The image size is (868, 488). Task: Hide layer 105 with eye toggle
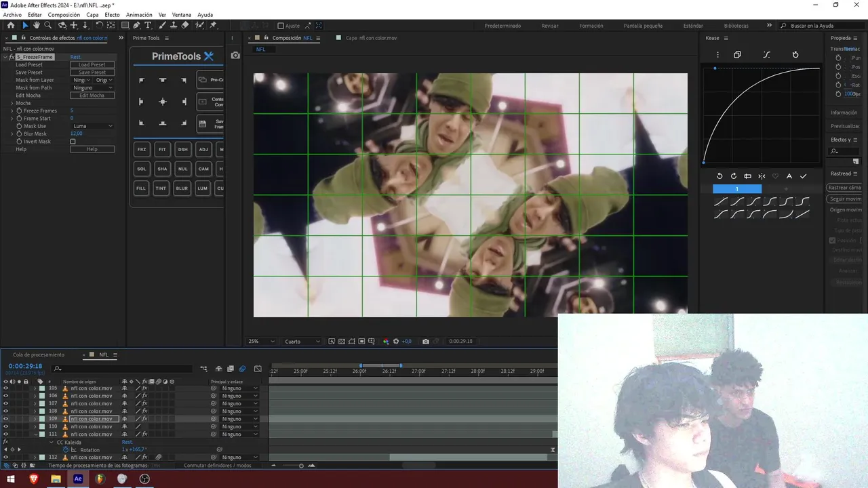click(x=5, y=388)
